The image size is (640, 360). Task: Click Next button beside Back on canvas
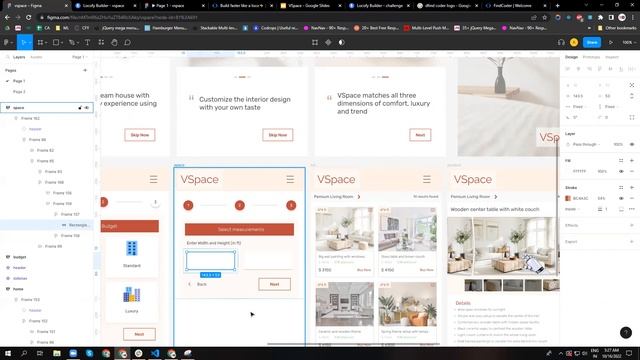[274, 284]
